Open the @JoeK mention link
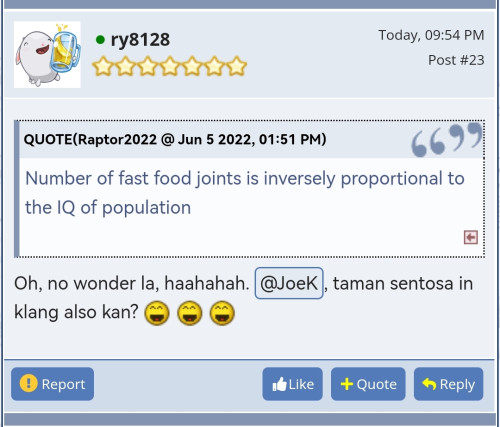This screenshot has height=427, width=500. (289, 283)
